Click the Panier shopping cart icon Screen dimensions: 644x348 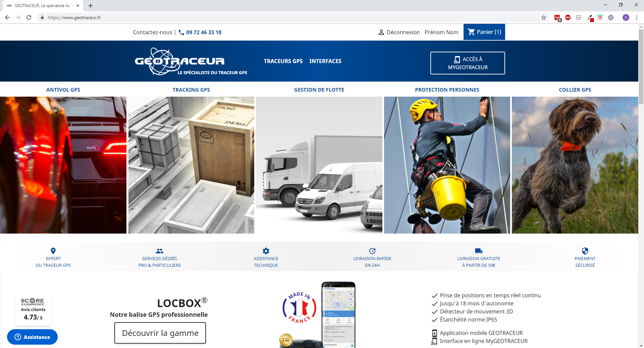(x=472, y=32)
